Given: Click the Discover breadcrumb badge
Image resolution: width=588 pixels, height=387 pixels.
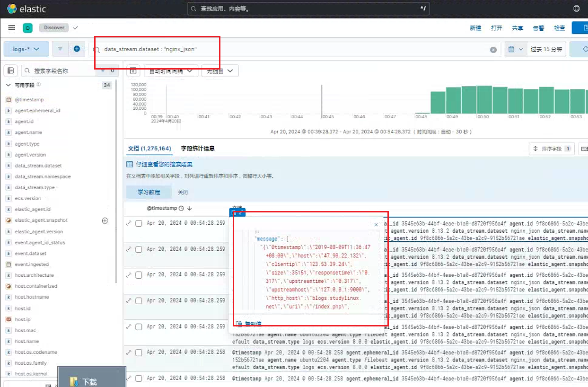Looking at the screenshot, I should 54,28.
